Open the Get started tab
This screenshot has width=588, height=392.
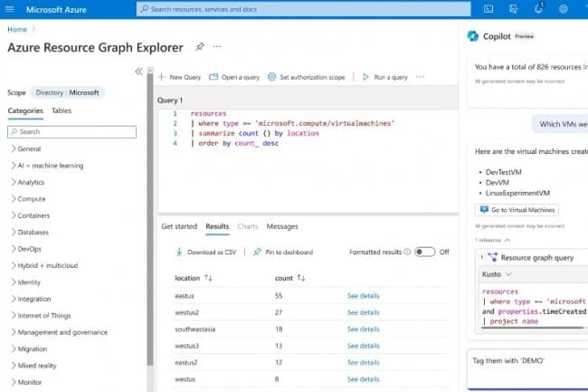pyautogui.click(x=179, y=226)
